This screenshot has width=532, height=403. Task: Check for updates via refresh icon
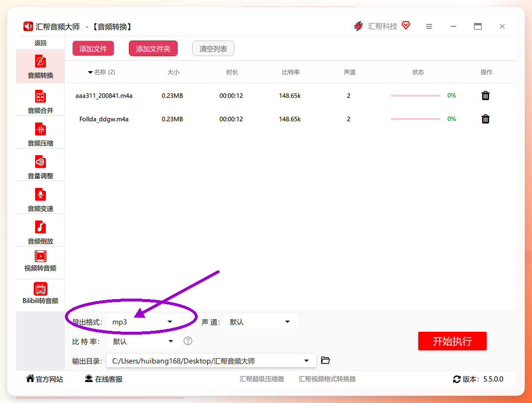point(457,379)
